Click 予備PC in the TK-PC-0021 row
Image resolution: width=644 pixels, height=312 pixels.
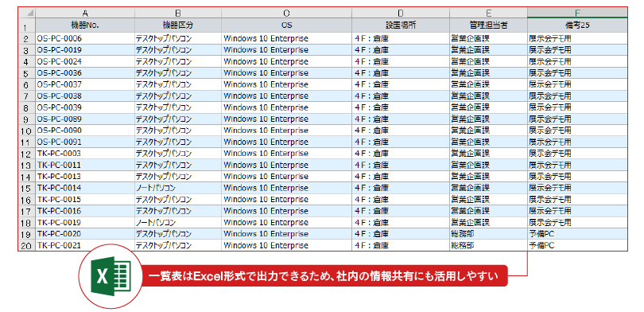(x=542, y=246)
